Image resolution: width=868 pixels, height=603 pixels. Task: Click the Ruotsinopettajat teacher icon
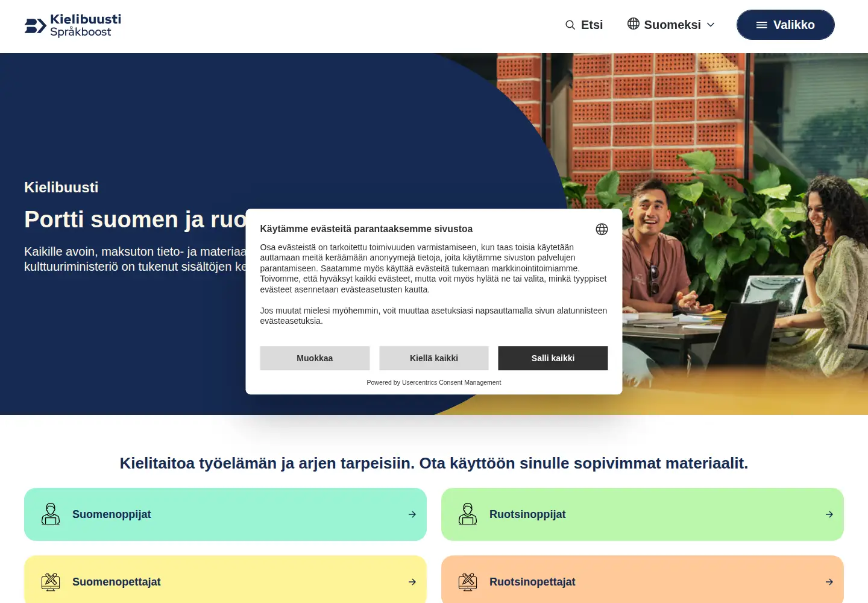coord(468,582)
